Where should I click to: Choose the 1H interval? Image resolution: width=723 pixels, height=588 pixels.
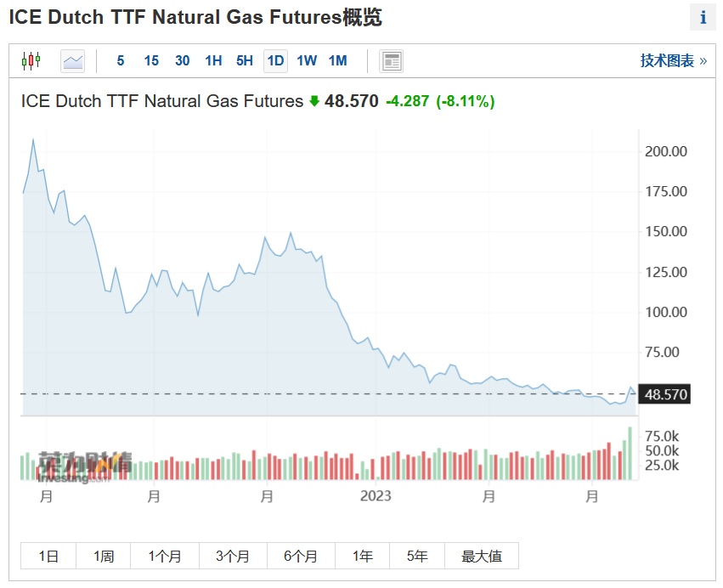(213, 61)
